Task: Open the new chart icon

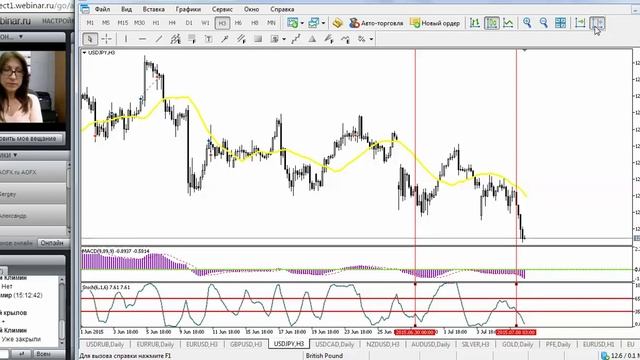Action: [x=292, y=23]
